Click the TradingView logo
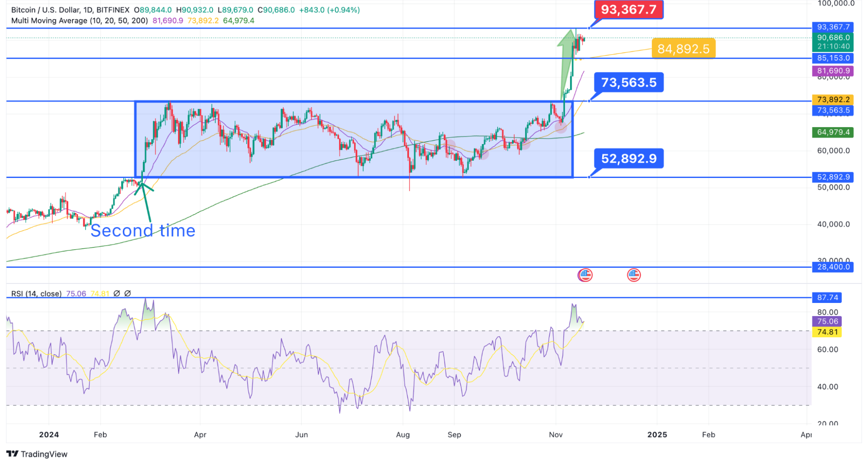 [x=37, y=454]
